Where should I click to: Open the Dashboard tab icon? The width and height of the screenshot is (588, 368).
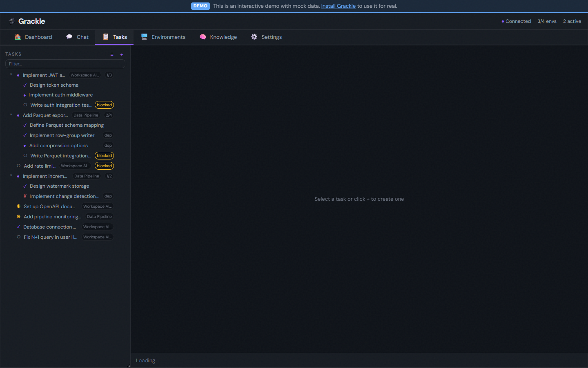coord(18,37)
